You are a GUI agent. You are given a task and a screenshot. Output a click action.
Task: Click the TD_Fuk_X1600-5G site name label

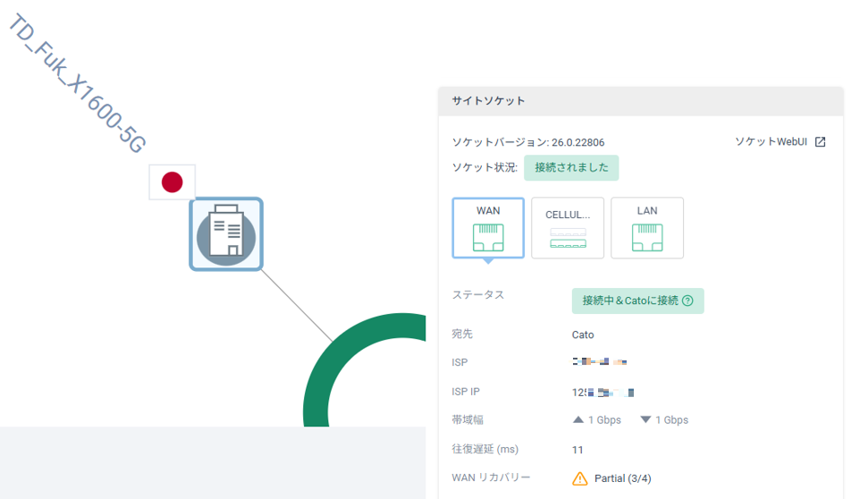(78, 82)
